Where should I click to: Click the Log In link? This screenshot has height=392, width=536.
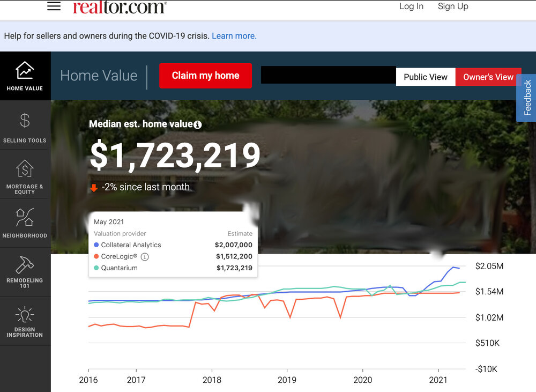point(411,6)
